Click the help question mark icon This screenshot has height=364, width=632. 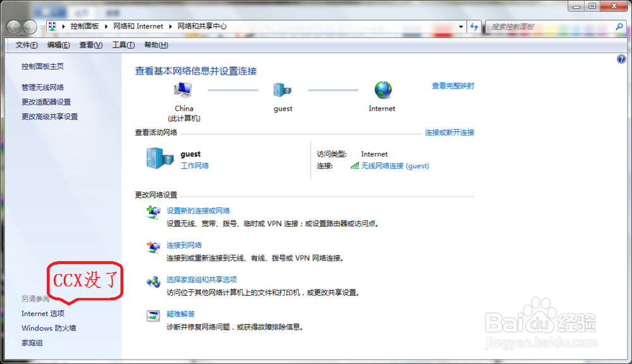[x=621, y=58]
